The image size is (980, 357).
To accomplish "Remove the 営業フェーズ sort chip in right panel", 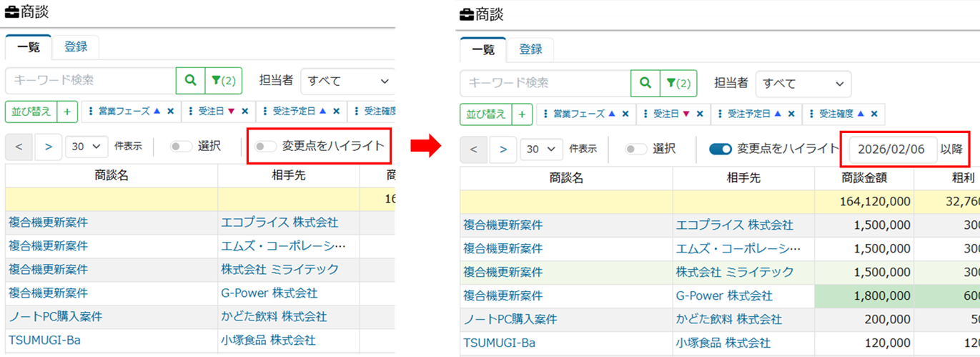I will 625,113.
